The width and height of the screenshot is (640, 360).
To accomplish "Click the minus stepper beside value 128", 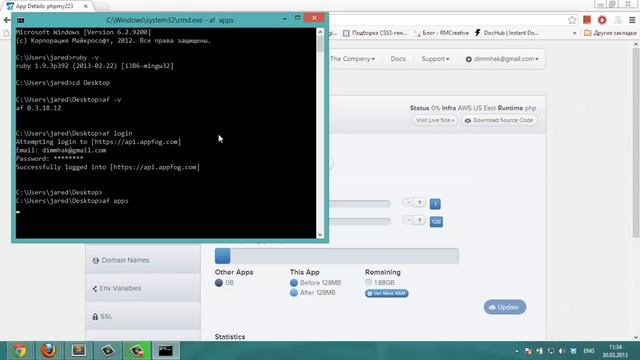I will click(x=408, y=220).
